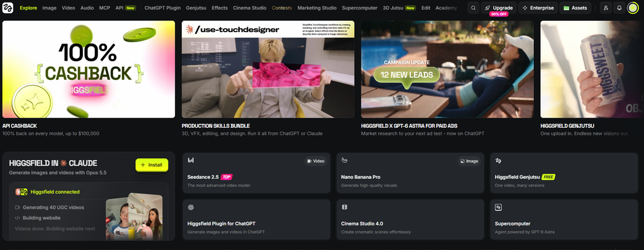Switch to the Explore tab

click(28, 8)
